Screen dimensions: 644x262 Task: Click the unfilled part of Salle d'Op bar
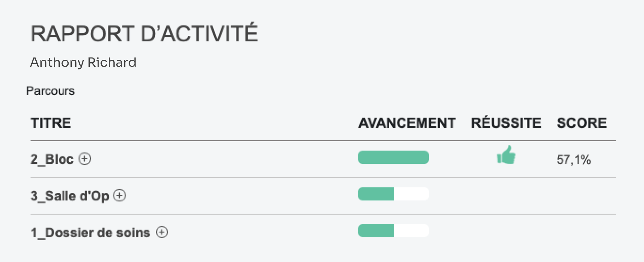[411, 194]
